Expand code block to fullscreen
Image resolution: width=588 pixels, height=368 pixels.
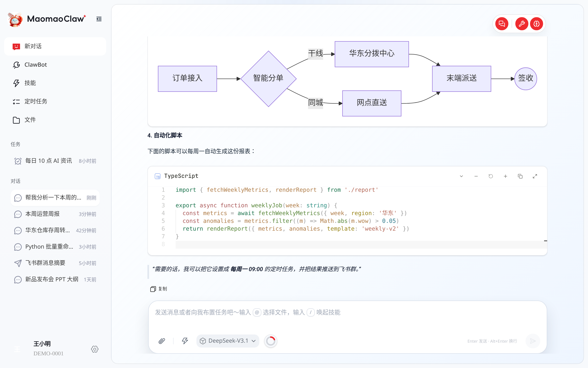(535, 176)
